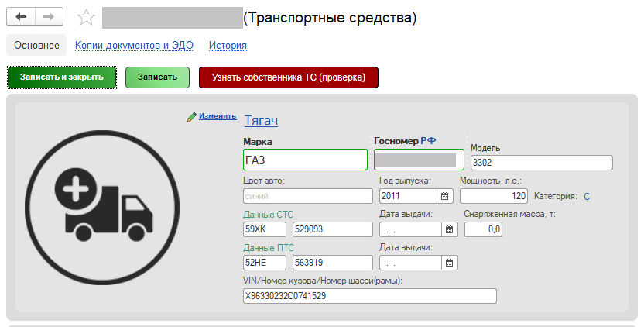Go back with the left arrow button
The width and height of the screenshot is (644, 327).
click(21, 17)
